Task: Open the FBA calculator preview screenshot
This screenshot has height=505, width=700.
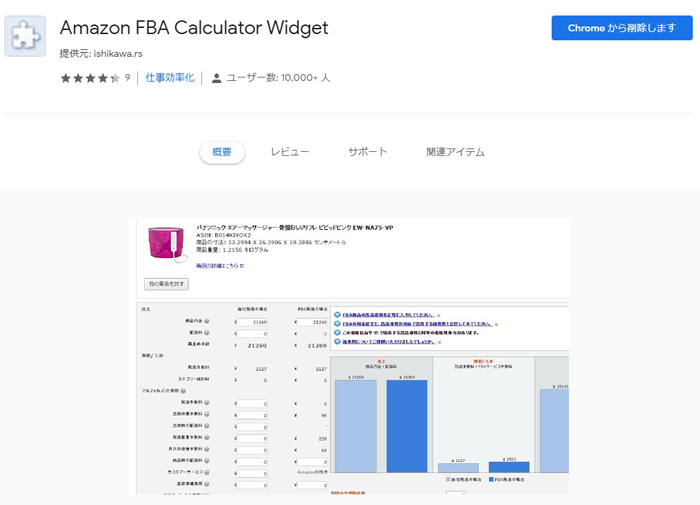Action: [348, 356]
